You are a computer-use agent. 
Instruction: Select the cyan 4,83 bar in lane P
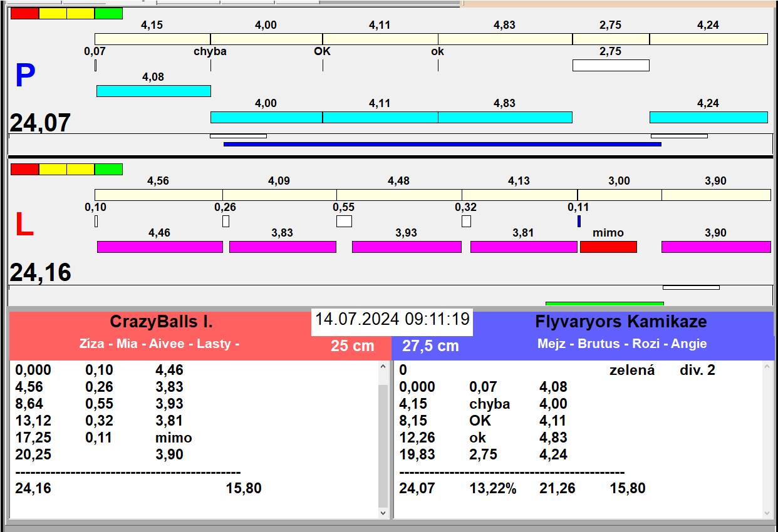[505, 117]
